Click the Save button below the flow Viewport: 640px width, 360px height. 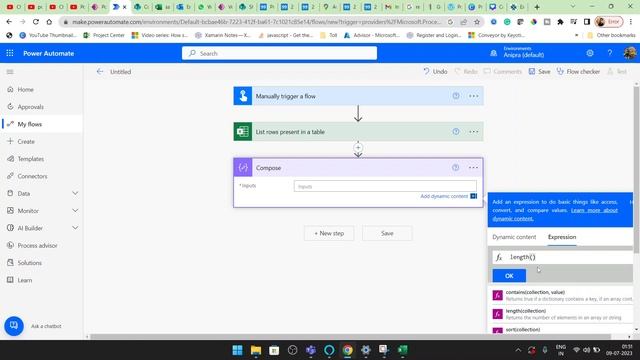pyautogui.click(x=387, y=233)
